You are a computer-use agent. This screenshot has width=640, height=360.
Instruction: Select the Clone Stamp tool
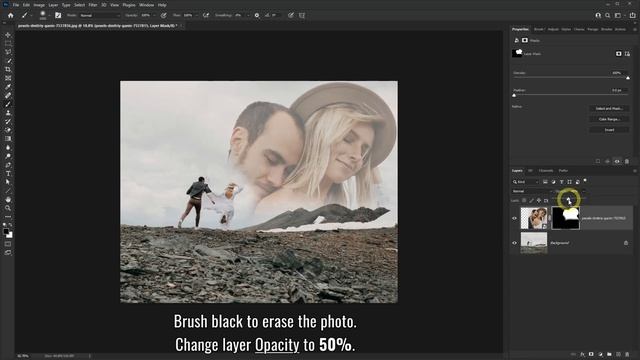click(8, 113)
